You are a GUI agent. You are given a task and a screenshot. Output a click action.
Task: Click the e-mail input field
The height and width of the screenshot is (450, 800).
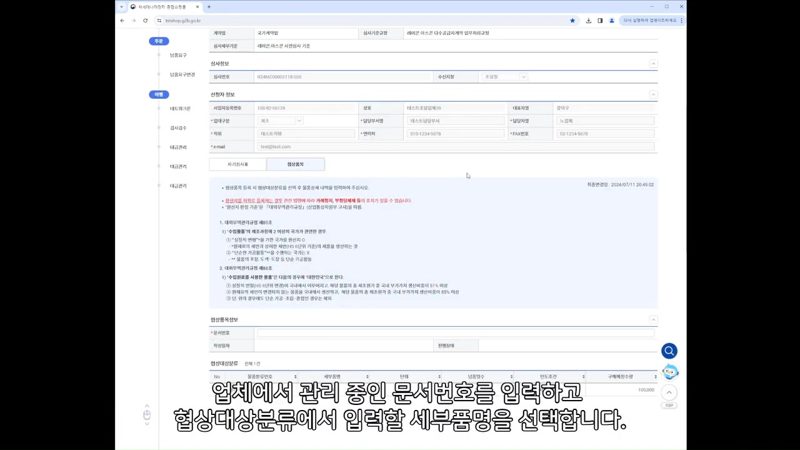pyautogui.click(x=456, y=147)
